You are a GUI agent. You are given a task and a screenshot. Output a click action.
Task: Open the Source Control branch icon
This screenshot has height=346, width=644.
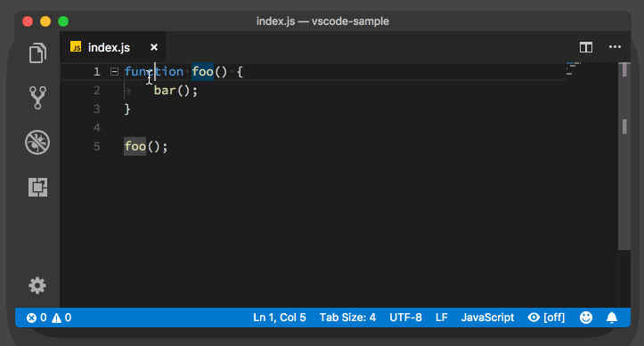pyautogui.click(x=37, y=98)
